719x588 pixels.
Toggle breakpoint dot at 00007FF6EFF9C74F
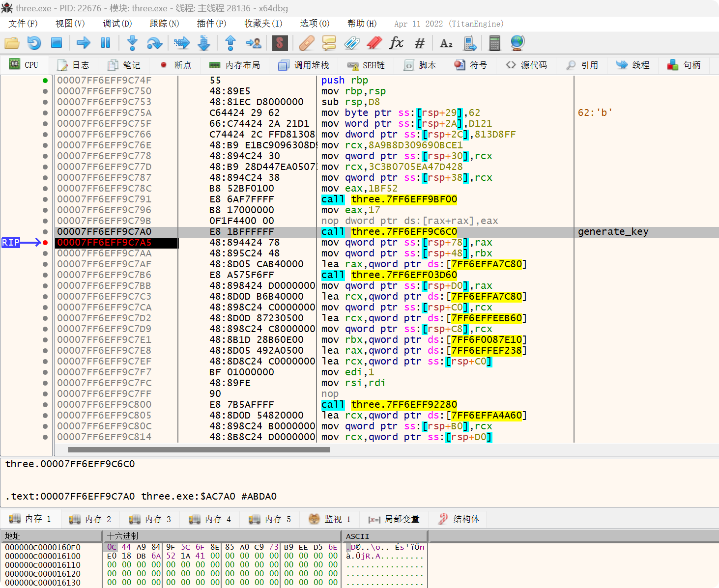pos(45,81)
